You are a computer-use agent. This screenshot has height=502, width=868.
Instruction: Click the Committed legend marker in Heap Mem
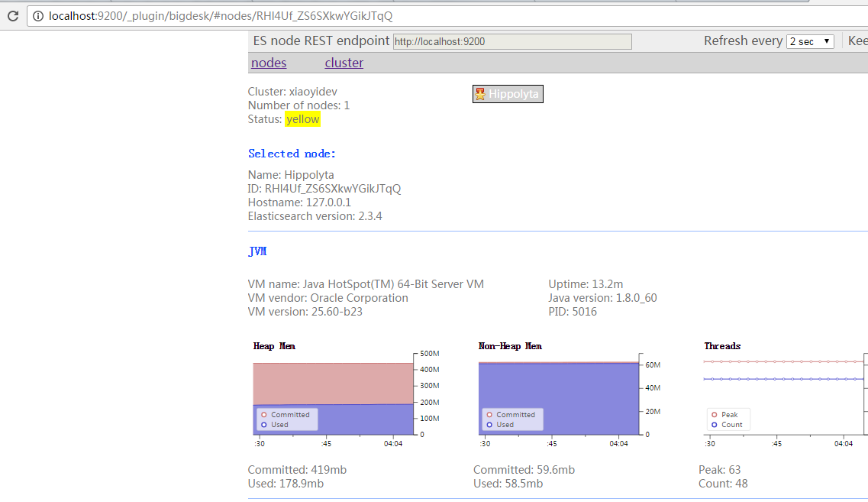coord(264,415)
